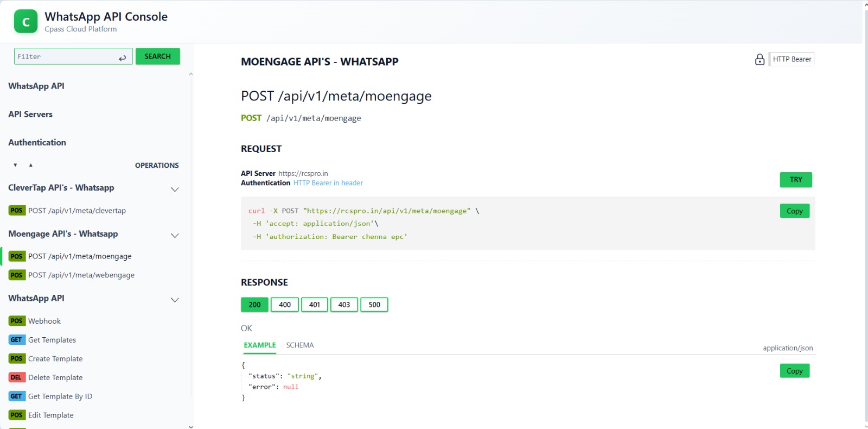Click the lock icon beside HTTP Bearer
868x429 pixels.
tap(759, 59)
